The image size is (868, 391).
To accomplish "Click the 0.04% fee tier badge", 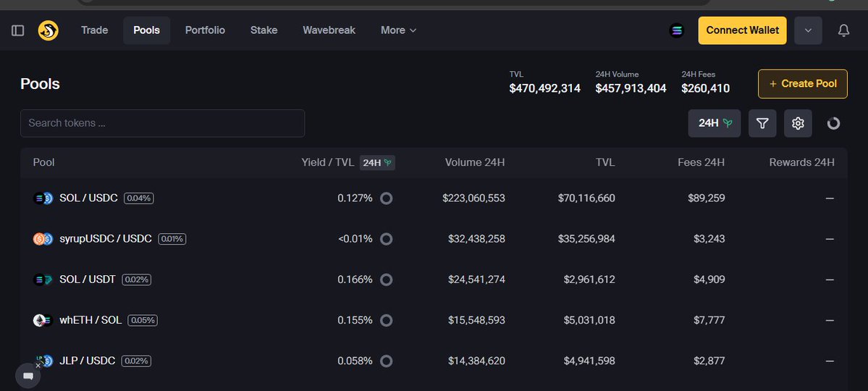I will [x=138, y=198].
